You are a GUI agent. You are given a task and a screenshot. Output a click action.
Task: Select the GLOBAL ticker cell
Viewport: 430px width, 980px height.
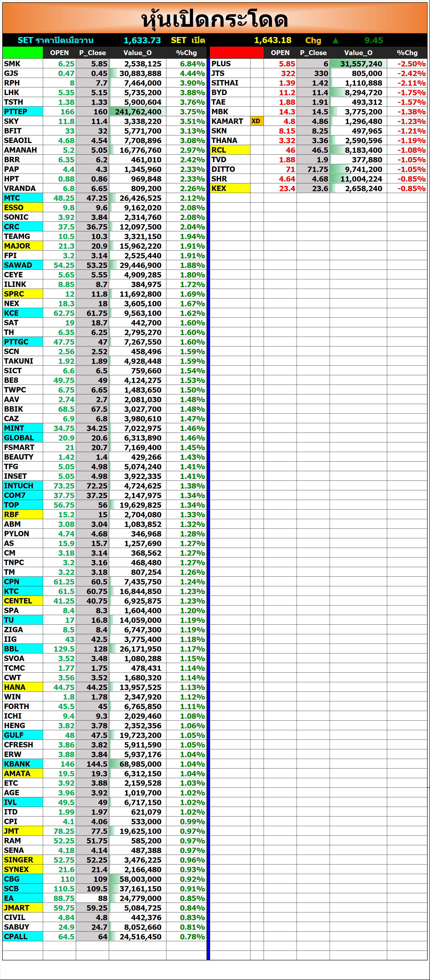[23, 438]
